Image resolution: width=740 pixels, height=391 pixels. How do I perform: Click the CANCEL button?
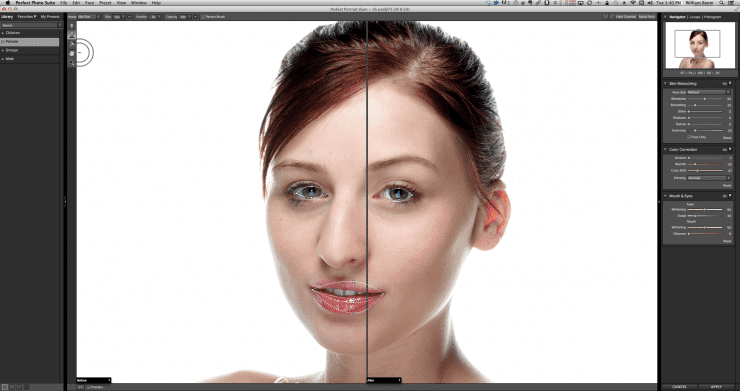[x=680, y=387]
